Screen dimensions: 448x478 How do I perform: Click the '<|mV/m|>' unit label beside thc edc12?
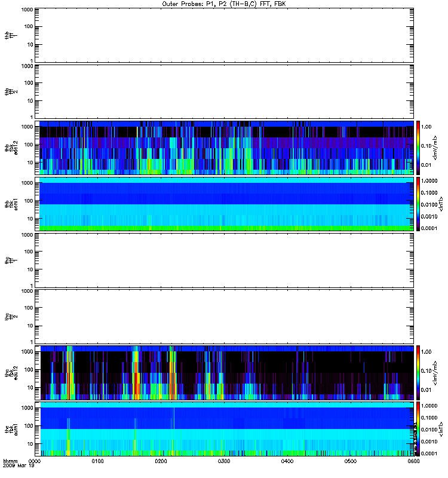(435, 373)
